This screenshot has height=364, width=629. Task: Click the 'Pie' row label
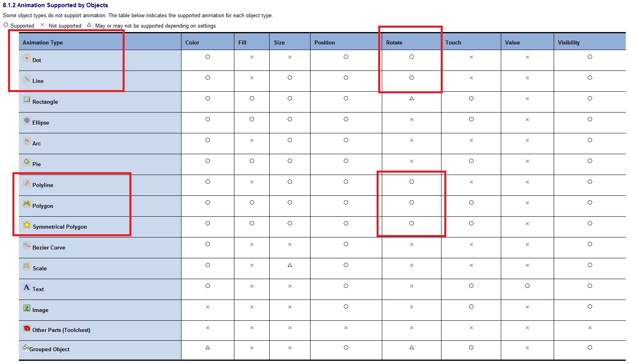pyautogui.click(x=36, y=164)
